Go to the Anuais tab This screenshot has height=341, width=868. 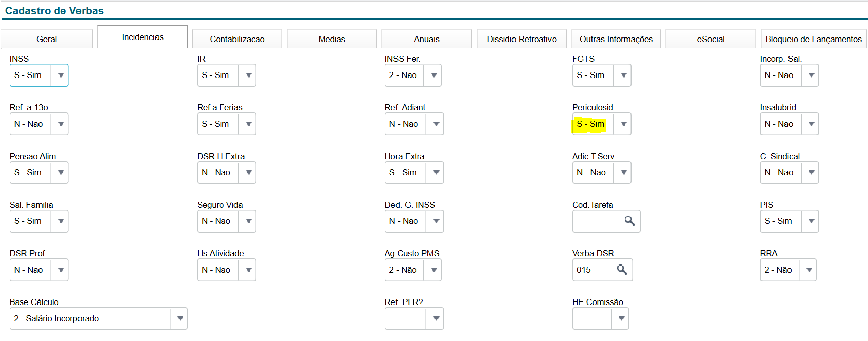(x=426, y=39)
